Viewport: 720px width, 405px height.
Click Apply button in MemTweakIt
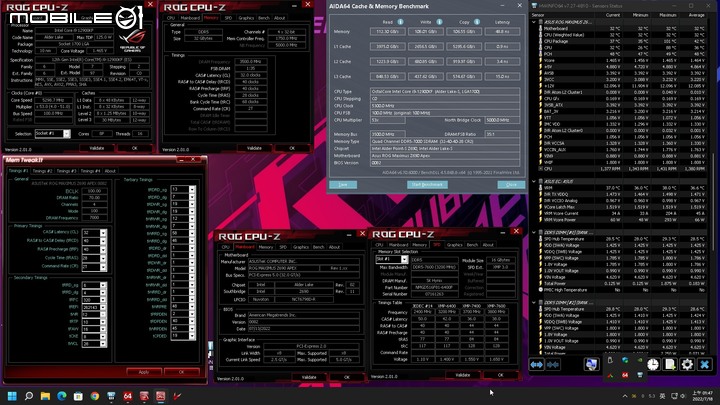click(x=144, y=372)
